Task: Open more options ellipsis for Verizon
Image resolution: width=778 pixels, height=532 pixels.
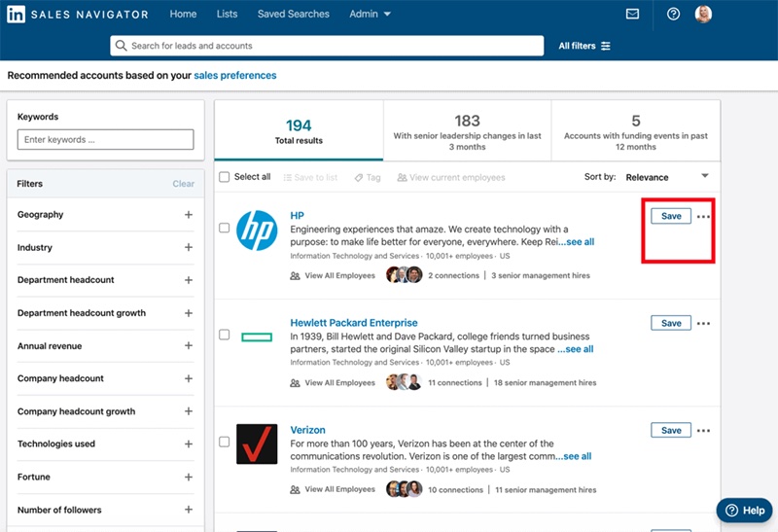Action: (x=703, y=430)
